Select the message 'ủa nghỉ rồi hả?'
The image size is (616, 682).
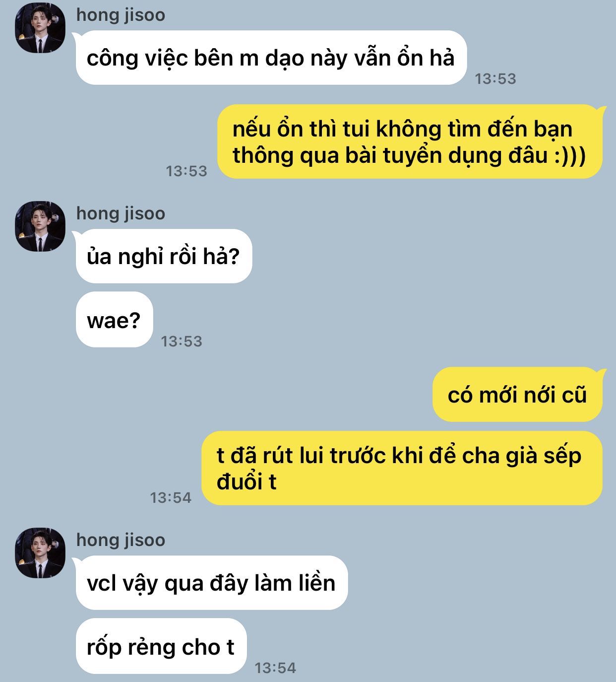164,256
